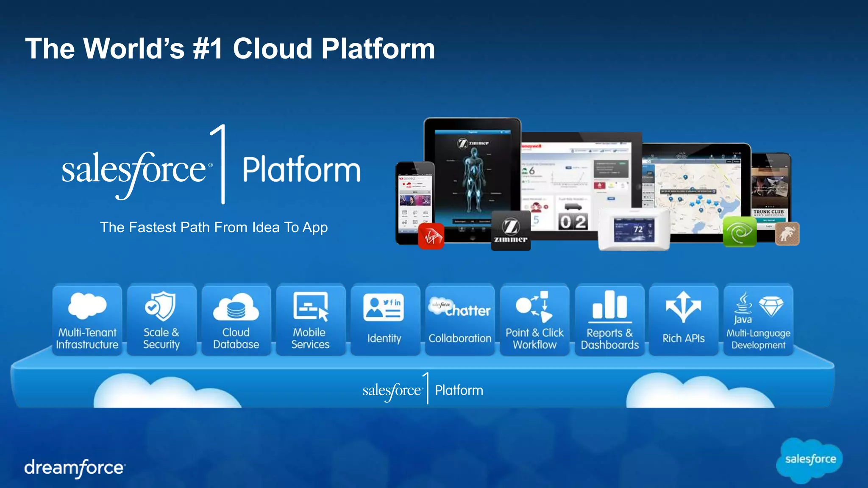Viewport: 868px width, 488px height.
Task: Click the Point & Click Workflow label
Action: coord(534,338)
